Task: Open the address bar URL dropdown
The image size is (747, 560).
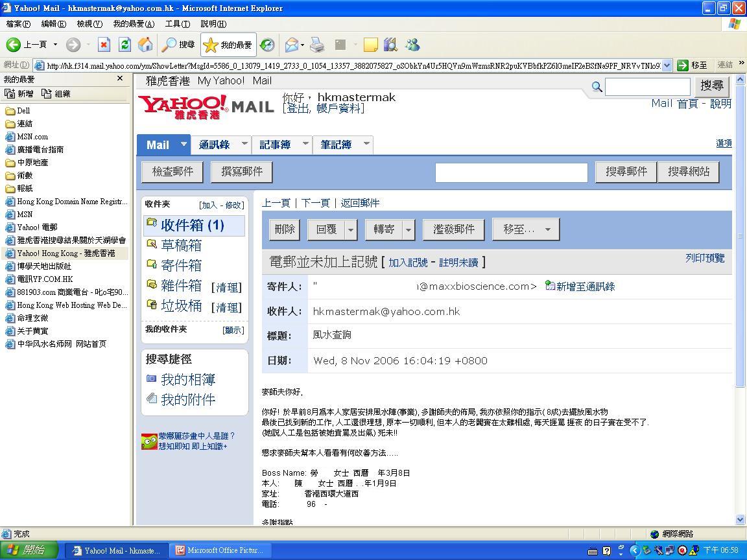Action: coord(667,65)
